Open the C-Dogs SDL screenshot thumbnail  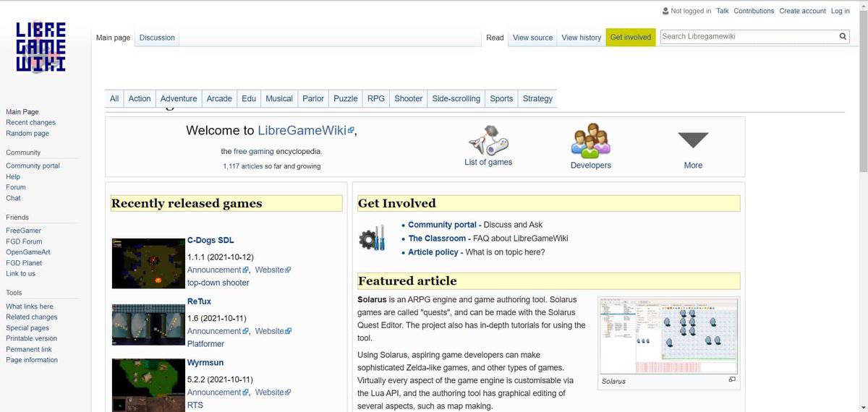point(148,263)
